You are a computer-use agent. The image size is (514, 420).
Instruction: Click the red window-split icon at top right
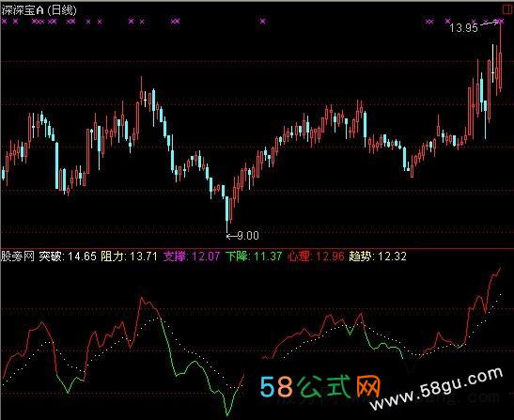tap(507, 9)
